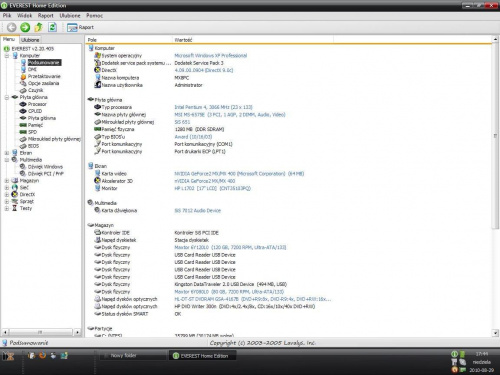500x375 pixels.
Task: Open the SiS 651 chipset link
Action: pyautogui.click(x=182, y=122)
